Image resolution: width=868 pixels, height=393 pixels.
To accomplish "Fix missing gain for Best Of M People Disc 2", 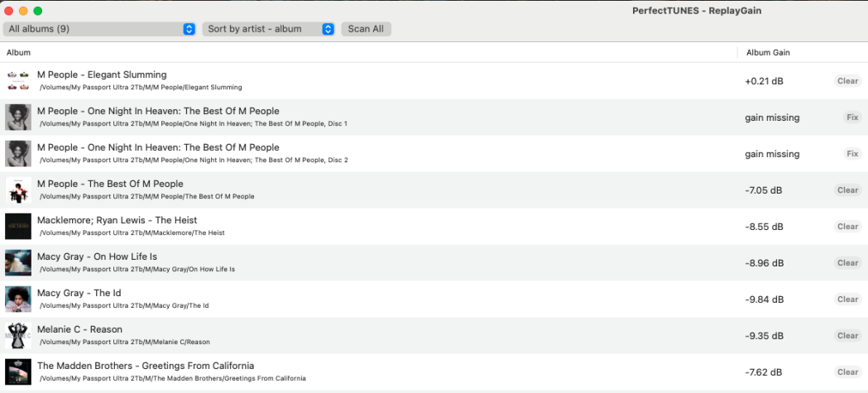I will pyautogui.click(x=852, y=153).
